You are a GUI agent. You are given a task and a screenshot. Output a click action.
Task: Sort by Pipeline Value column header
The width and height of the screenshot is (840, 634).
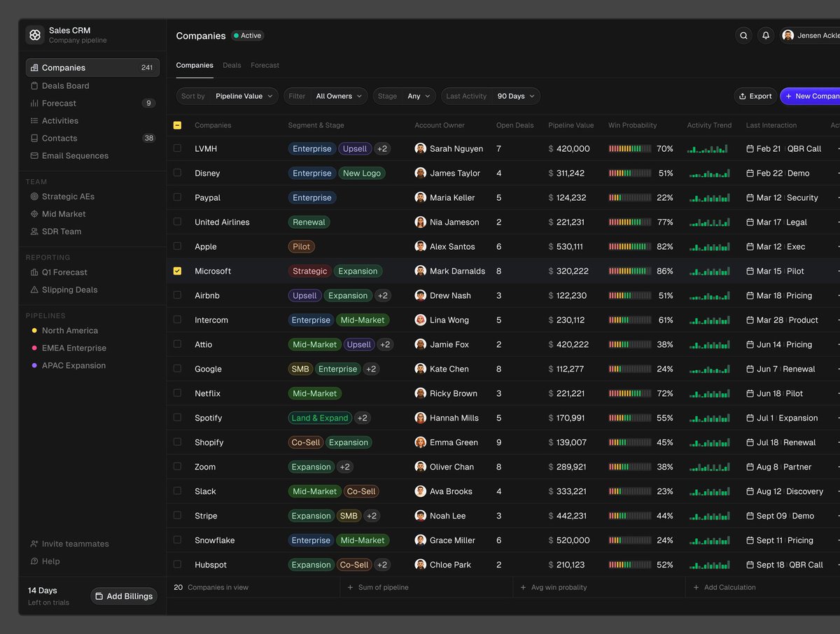click(570, 125)
